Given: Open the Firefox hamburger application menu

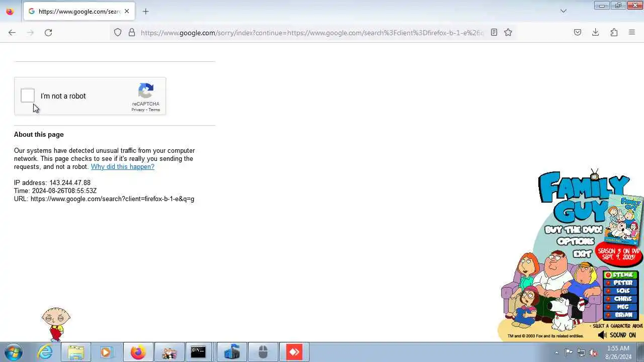Looking at the screenshot, I should [x=632, y=32].
